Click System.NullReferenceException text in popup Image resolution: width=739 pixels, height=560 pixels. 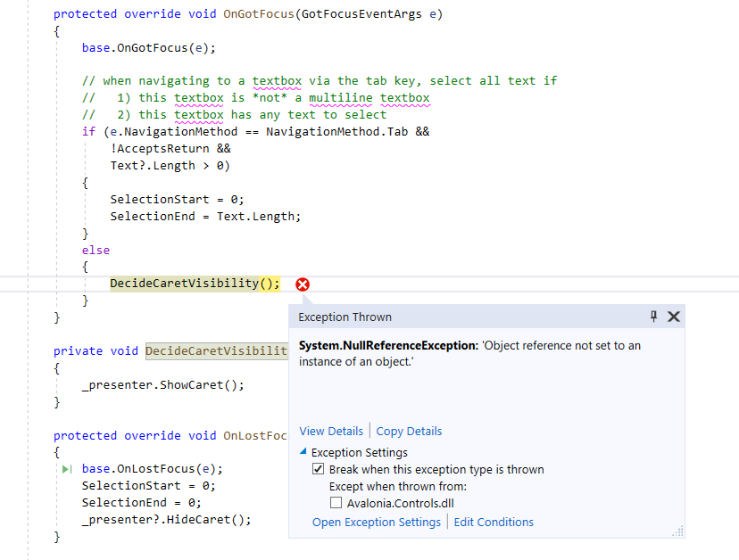pyautogui.click(x=389, y=345)
